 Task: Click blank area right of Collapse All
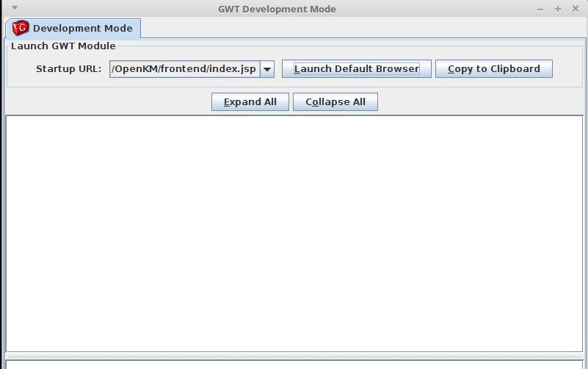[477, 102]
